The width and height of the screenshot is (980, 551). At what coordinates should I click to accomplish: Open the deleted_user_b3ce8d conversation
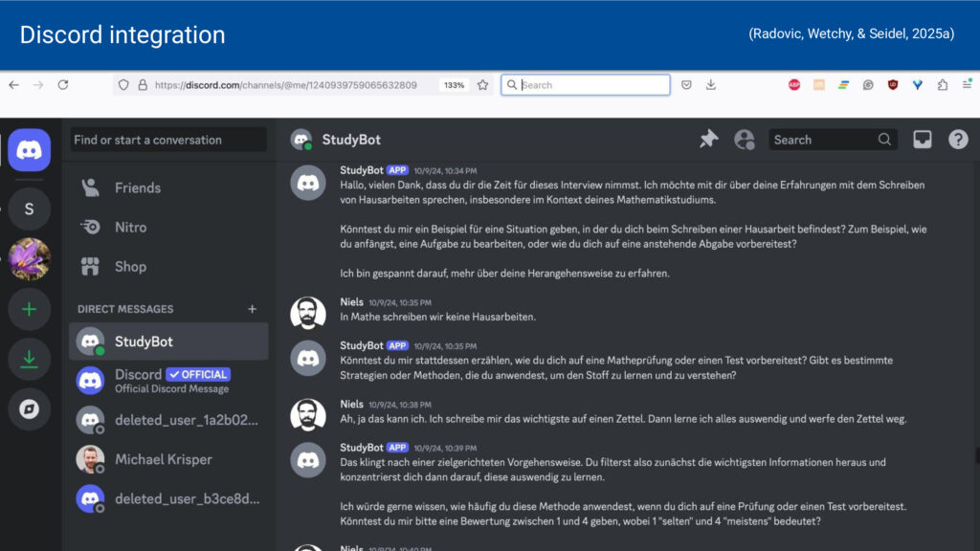[x=168, y=498]
